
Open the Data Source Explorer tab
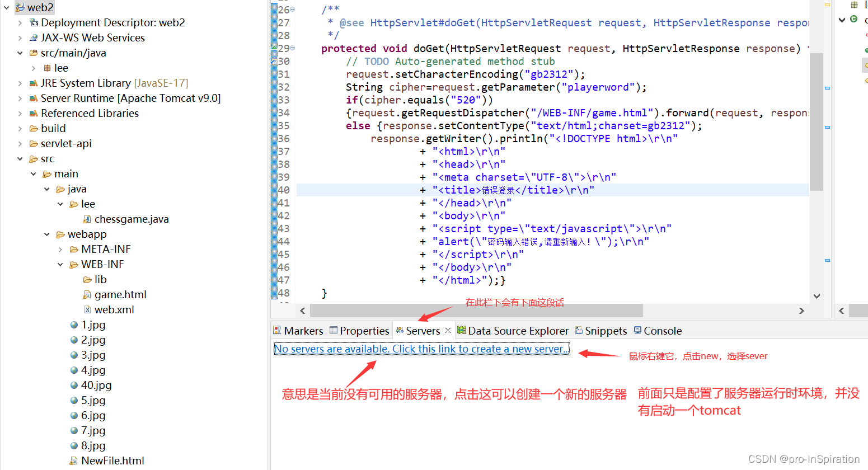[x=513, y=331]
